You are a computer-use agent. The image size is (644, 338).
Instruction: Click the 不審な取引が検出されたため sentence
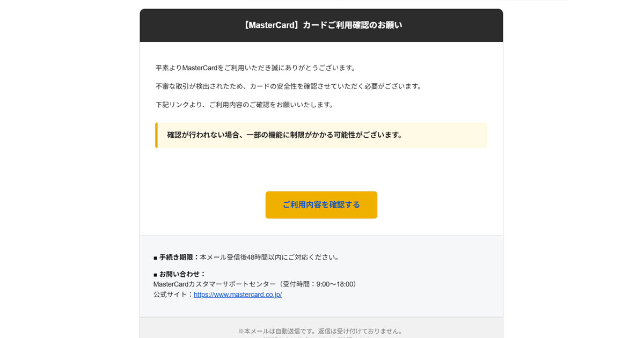point(289,86)
